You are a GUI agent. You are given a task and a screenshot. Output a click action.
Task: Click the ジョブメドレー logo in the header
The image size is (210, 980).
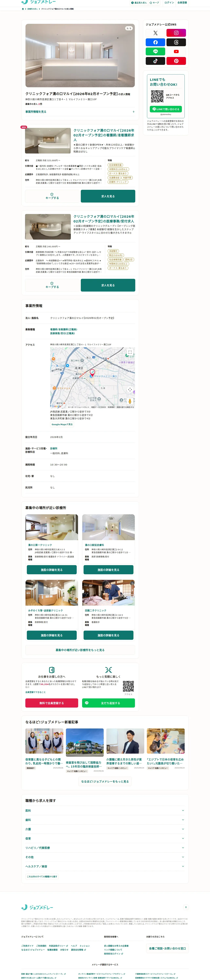(x=38, y=2)
